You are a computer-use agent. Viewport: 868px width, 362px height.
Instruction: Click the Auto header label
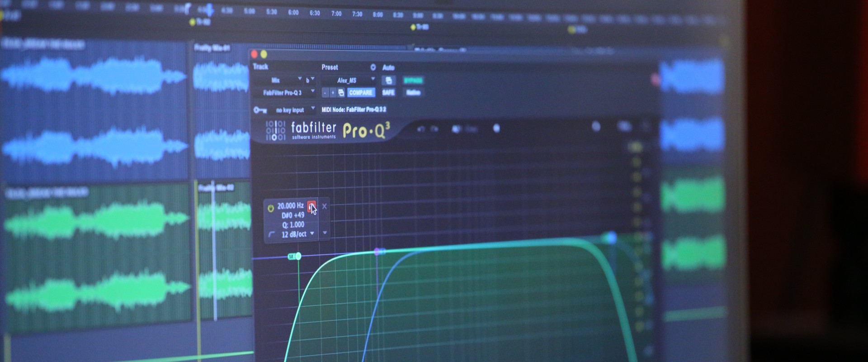pos(388,67)
